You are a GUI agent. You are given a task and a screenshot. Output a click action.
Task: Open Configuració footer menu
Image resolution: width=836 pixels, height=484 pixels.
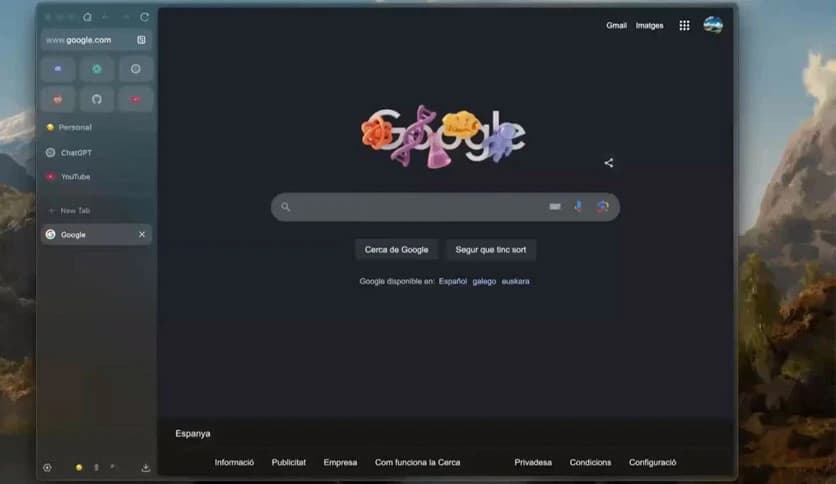[x=653, y=462]
